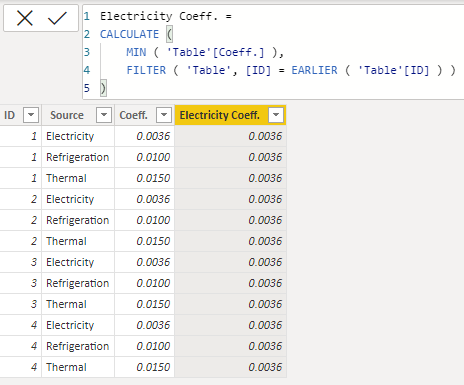Select Source cell Electricity in ID 4 row
Screen dimensions: 464x385
click(x=78, y=325)
